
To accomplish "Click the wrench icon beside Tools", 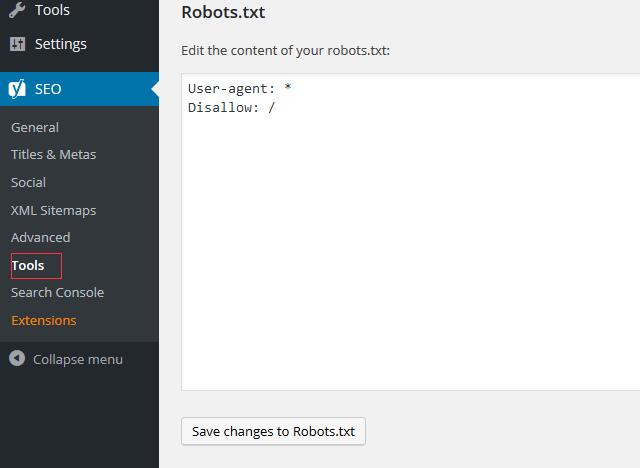I will [x=17, y=10].
